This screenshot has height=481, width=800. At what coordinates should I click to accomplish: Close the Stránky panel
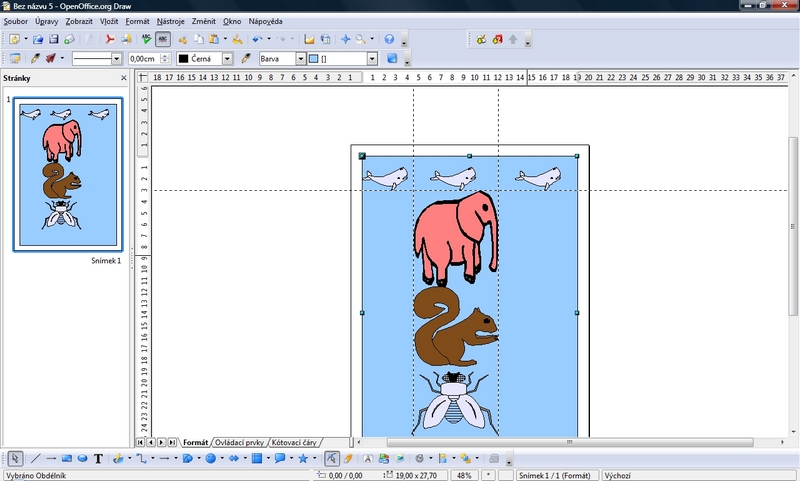[x=124, y=78]
